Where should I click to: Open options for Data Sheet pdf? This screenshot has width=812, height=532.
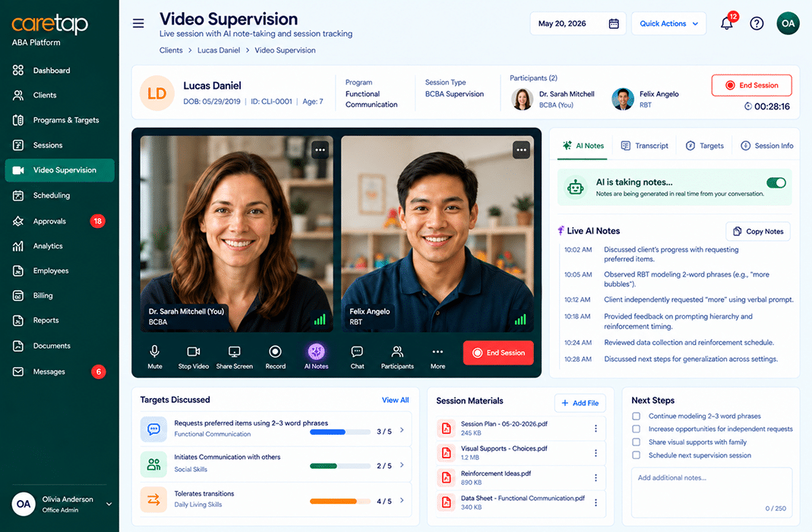596,502
